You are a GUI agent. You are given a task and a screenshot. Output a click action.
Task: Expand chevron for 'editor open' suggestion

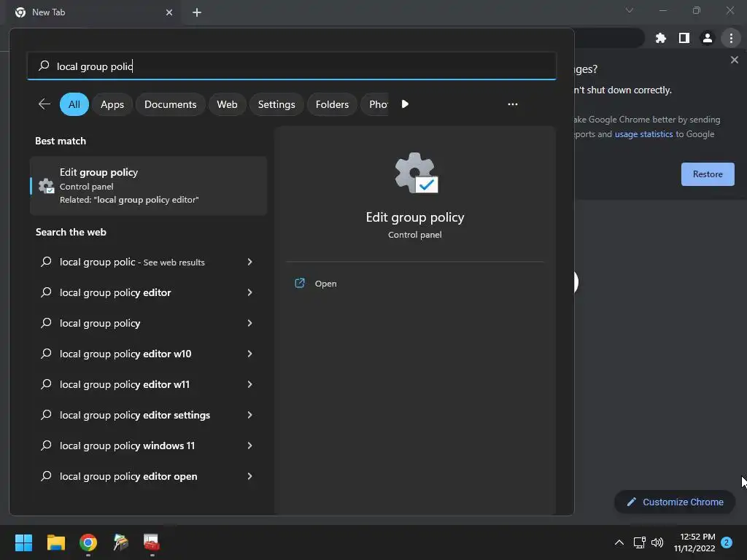click(249, 476)
